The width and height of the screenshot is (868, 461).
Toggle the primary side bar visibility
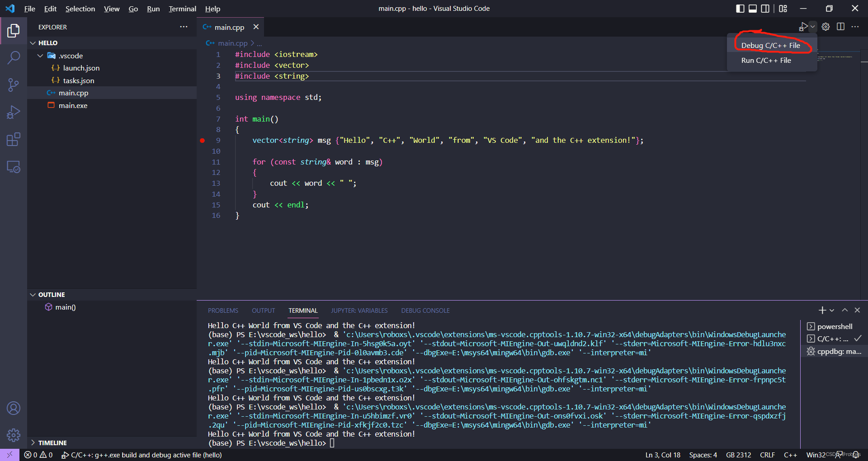740,8
